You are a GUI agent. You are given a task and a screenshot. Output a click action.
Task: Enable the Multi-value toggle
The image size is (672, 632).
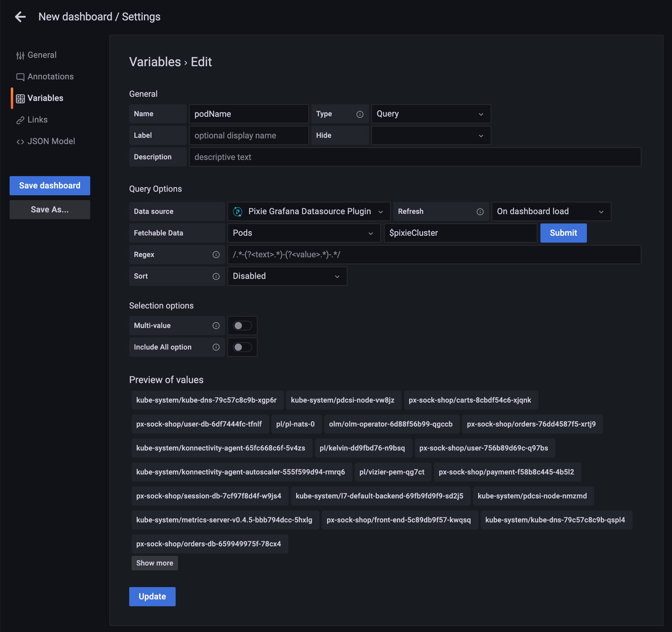coord(242,326)
